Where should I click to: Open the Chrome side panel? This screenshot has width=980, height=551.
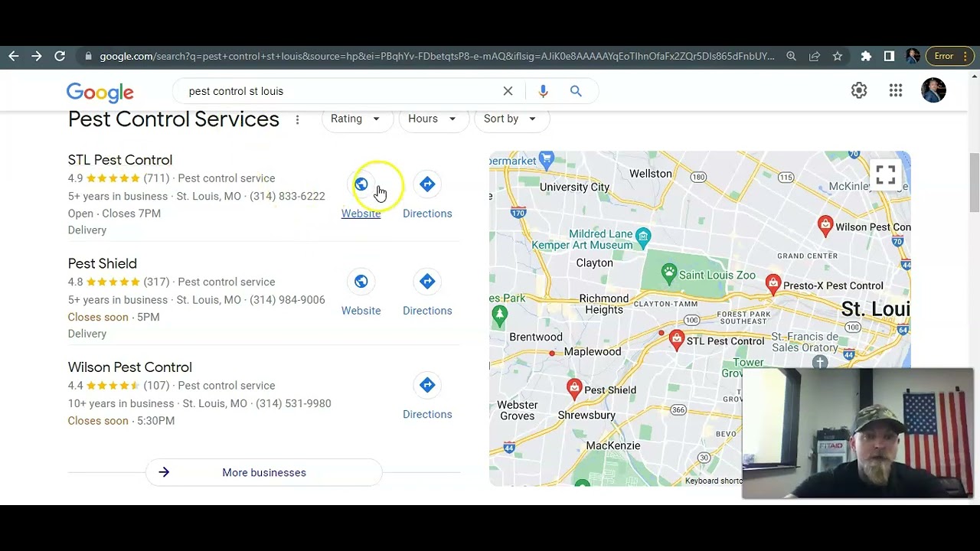pos(889,56)
